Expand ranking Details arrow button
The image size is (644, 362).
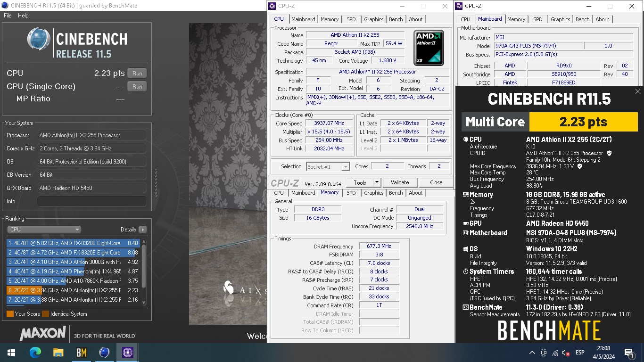tap(142, 230)
